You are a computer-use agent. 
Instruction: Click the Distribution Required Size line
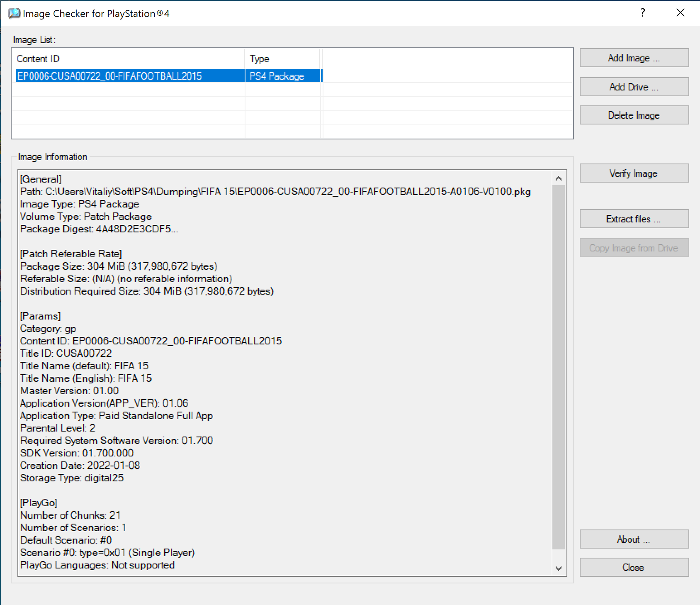coord(147,291)
